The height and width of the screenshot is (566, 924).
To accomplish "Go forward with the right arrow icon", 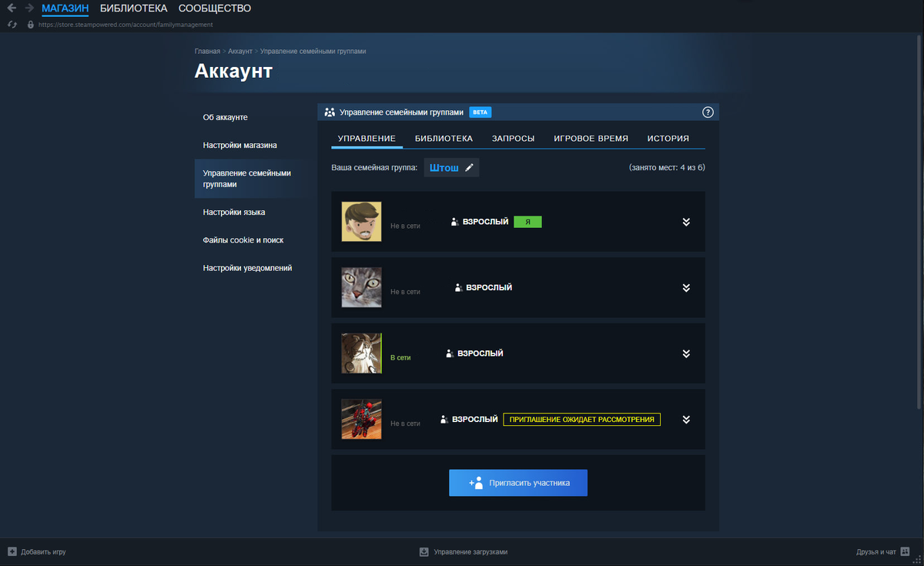I will pos(29,8).
